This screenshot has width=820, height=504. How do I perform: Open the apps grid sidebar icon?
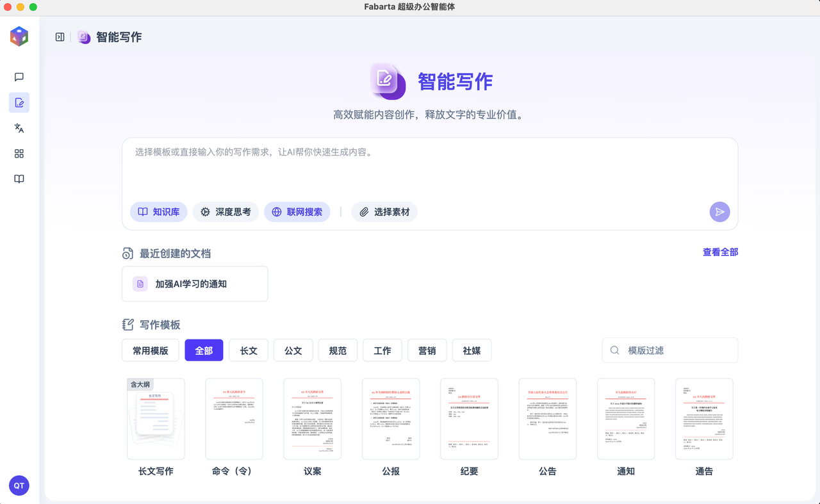click(x=19, y=154)
